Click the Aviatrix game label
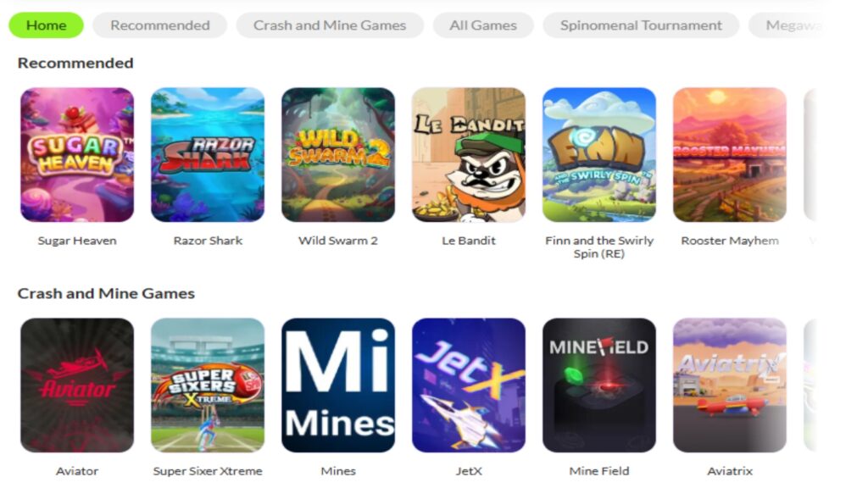Image resolution: width=868 pixels, height=488 pixels. click(730, 471)
